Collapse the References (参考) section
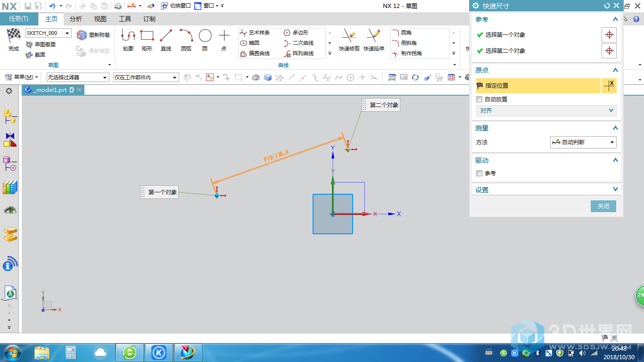This screenshot has height=362, width=644. (615, 19)
